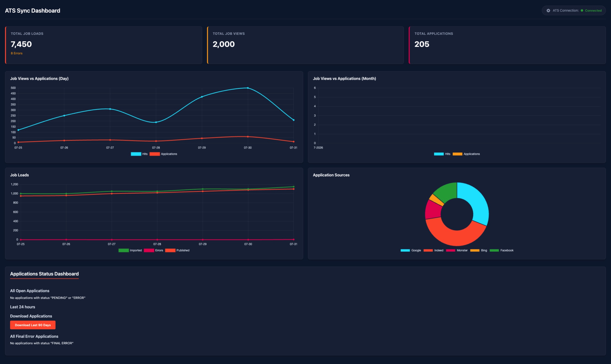Open the Total Applications card
This screenshot has height=364, width=611.
point(507,45)
